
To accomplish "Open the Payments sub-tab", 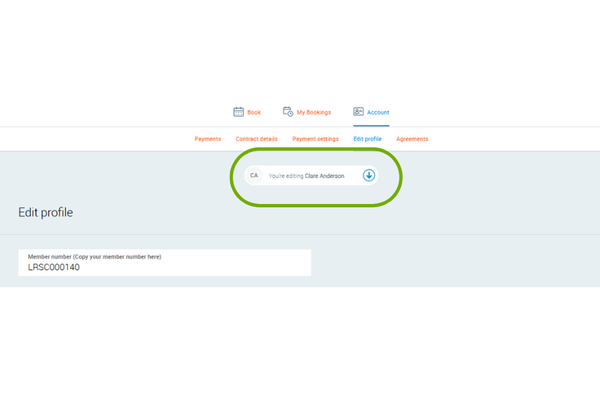I will coord(208,139).
